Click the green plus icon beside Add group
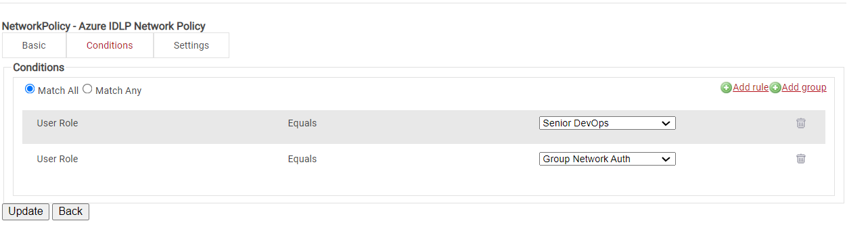The width and height of the screenshot is (868, 246). [x=775, y=88]
